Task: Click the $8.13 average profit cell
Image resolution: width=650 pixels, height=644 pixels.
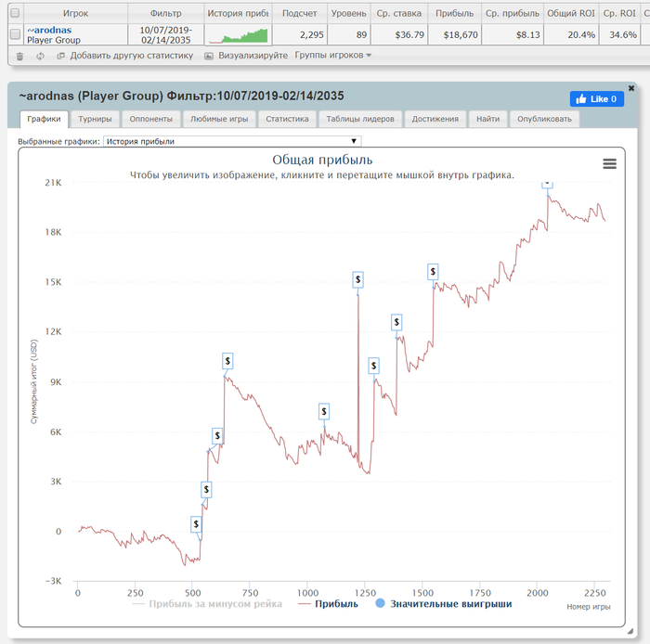Action: [513, 34]
